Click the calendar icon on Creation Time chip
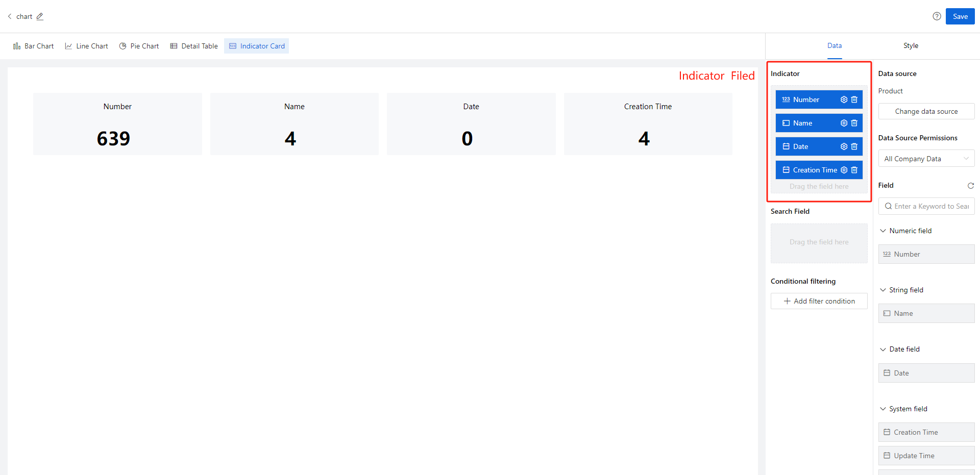 point(786,170)
